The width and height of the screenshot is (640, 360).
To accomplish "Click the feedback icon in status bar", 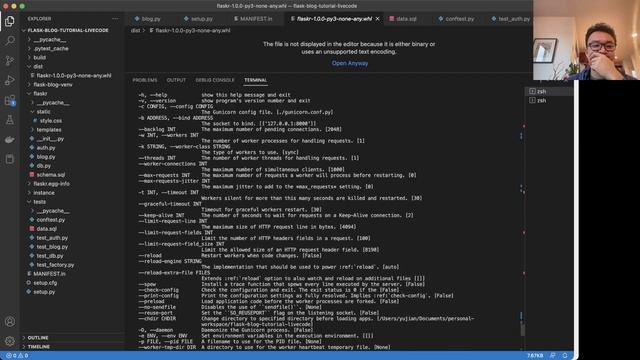I will pos(553,356).
